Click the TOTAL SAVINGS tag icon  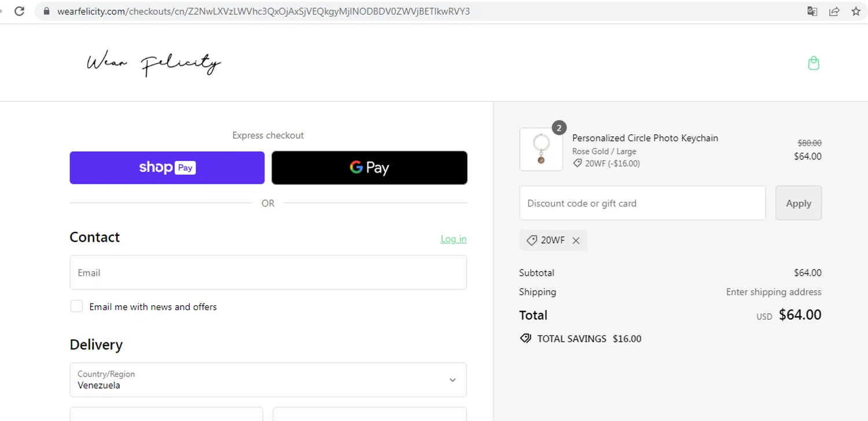525,339
